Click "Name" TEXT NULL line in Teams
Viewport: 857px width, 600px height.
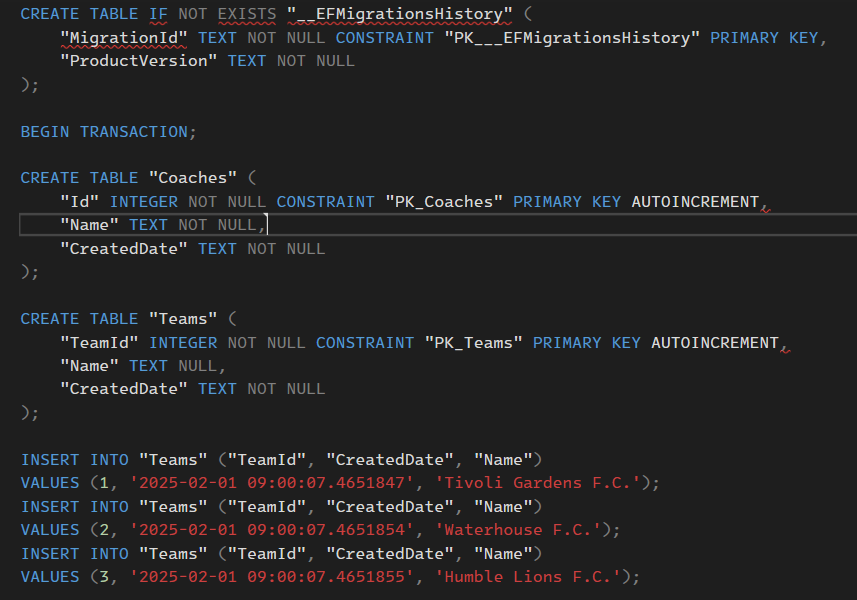(x=143, y=366)
